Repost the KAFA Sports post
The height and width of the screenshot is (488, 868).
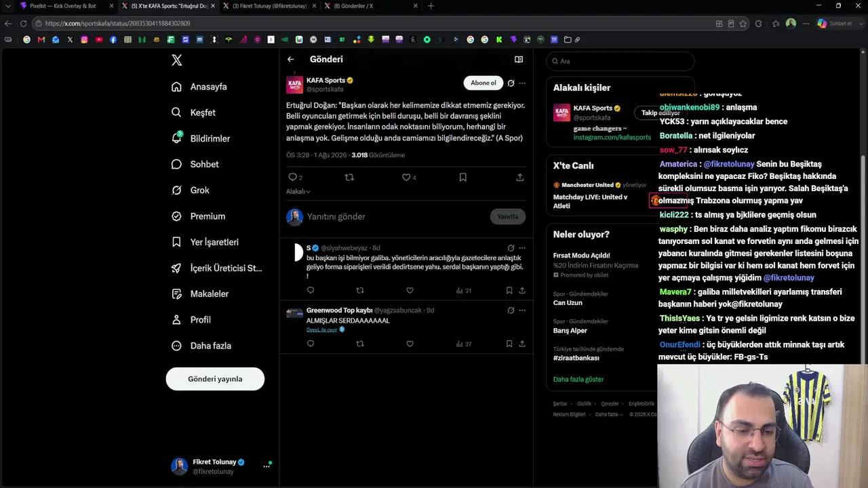coord(349,178)
